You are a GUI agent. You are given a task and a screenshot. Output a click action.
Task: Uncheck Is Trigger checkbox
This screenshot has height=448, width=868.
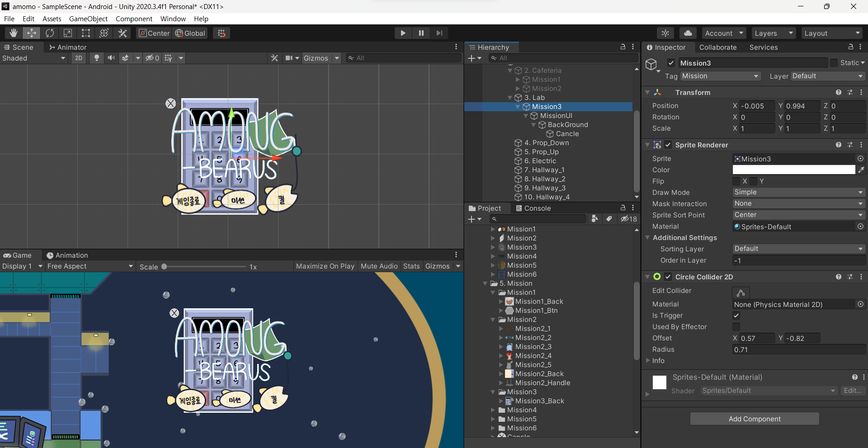coord(736,316)
